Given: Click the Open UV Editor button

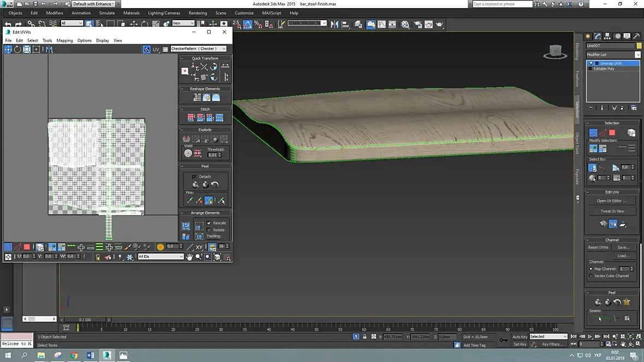Looking at the screenshot, I should click(x=612, y=201).
